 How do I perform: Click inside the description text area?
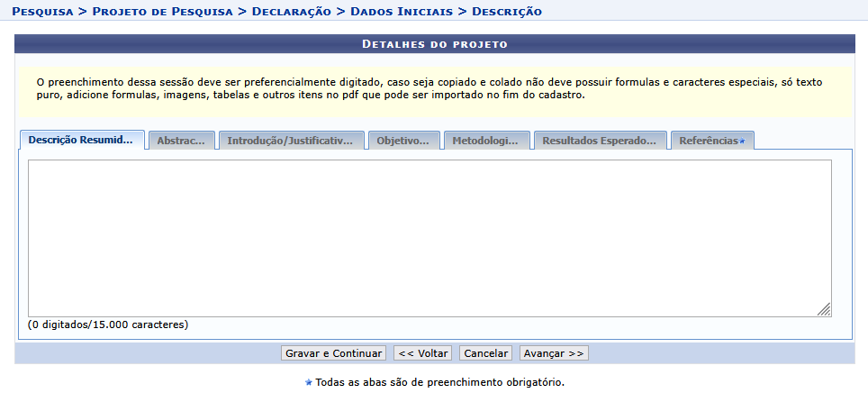click(x=429, y=238)
